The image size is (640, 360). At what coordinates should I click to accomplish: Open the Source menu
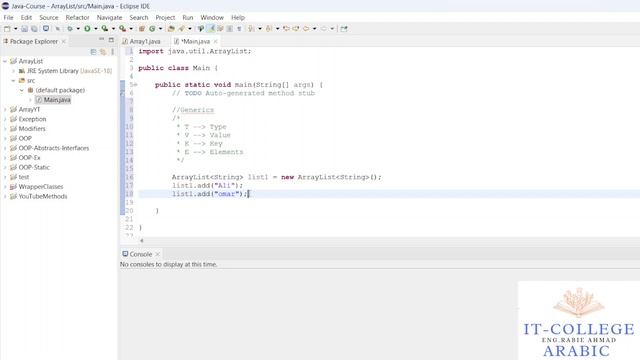coord(49,18)
